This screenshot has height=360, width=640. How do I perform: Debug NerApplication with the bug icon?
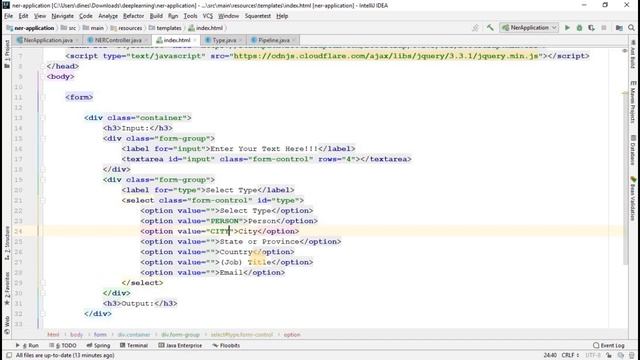[x=579, y=28]
